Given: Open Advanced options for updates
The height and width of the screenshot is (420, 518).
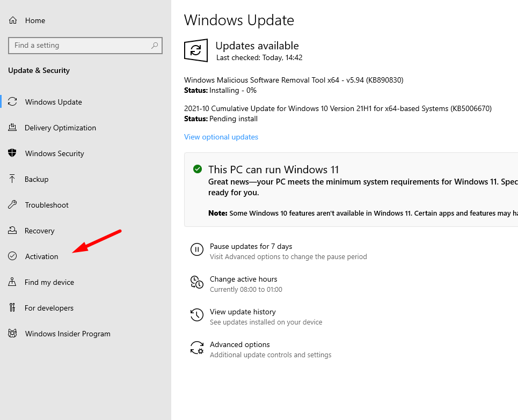Looking at the screenshot, I should 240,344.
